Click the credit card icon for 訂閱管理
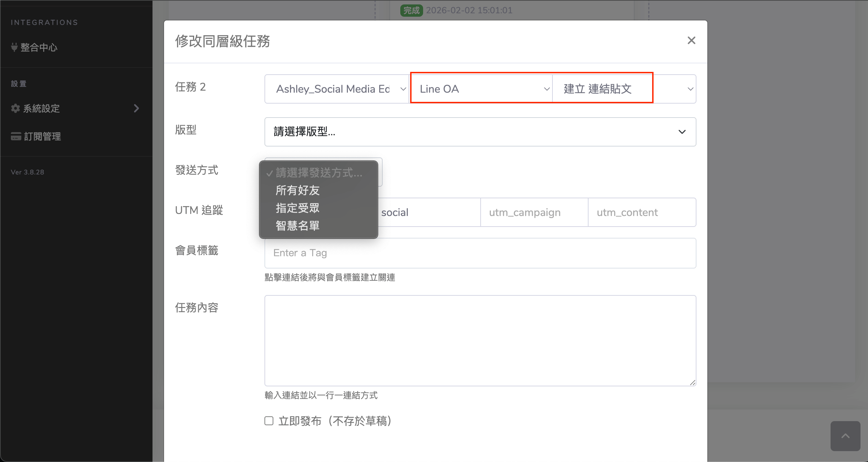Image resolution: width=868 pixels, height=462 pixels. (x=16, y=136)
